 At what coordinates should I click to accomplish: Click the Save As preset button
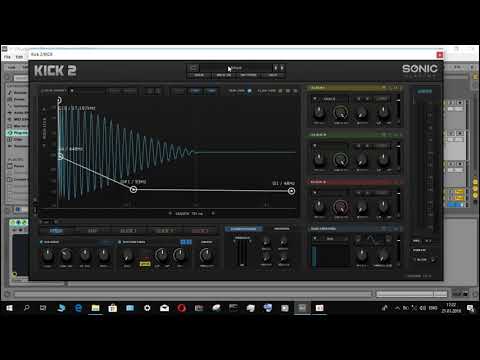[224, 75]
